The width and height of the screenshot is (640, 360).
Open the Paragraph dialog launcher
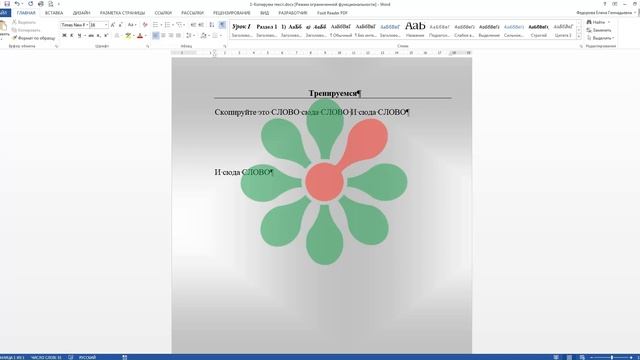click(224, 47)
